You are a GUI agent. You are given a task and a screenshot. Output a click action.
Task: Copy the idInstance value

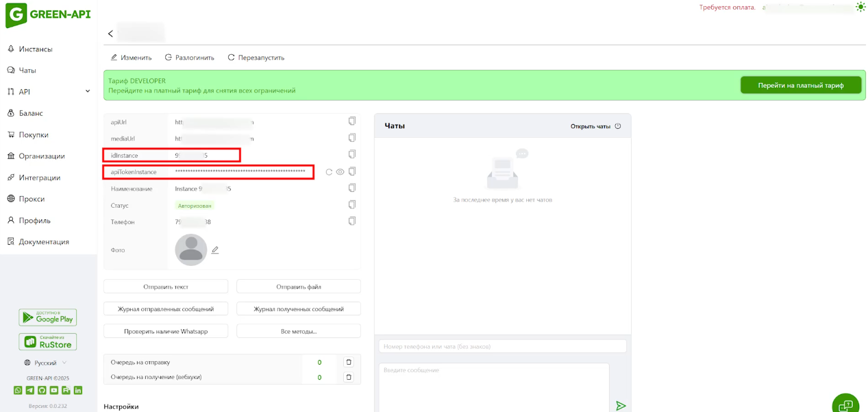pos(351,155)
